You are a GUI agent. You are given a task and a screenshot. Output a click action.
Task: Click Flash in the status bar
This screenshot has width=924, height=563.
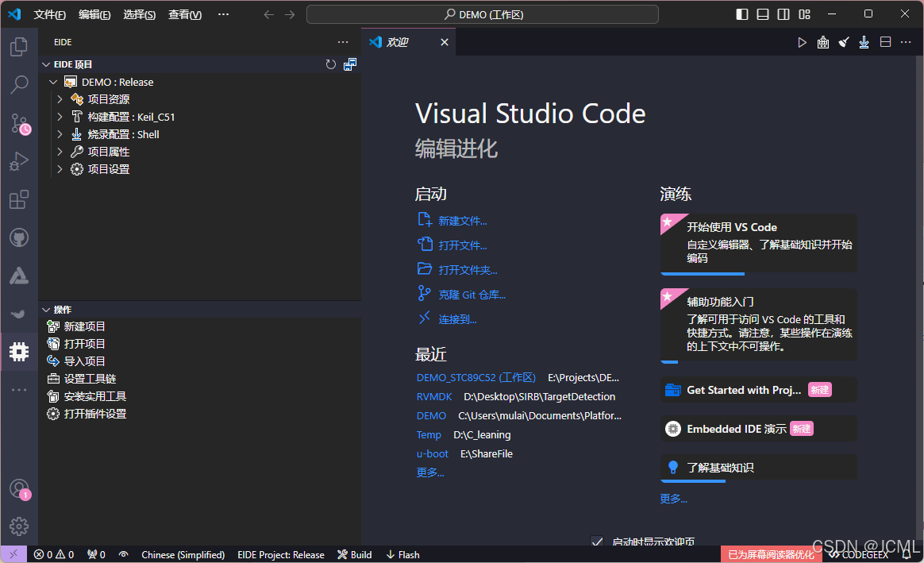pyautogui.click(x=403, y=554)
